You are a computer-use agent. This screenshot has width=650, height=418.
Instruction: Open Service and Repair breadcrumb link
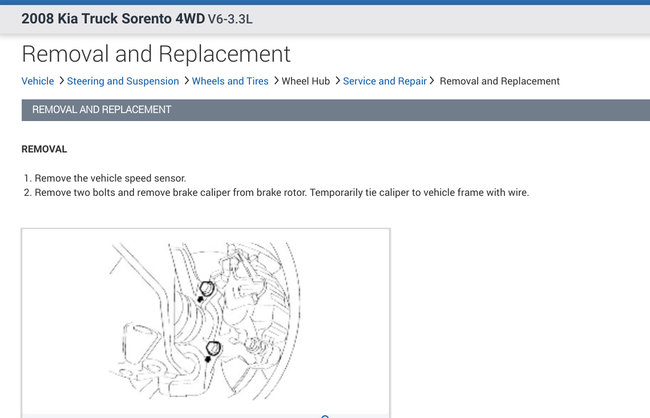coord(385,81)
